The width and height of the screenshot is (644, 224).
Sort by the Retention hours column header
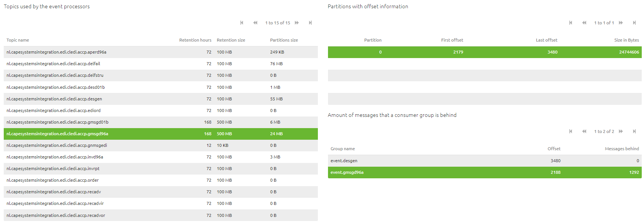(x=195, y=40)
